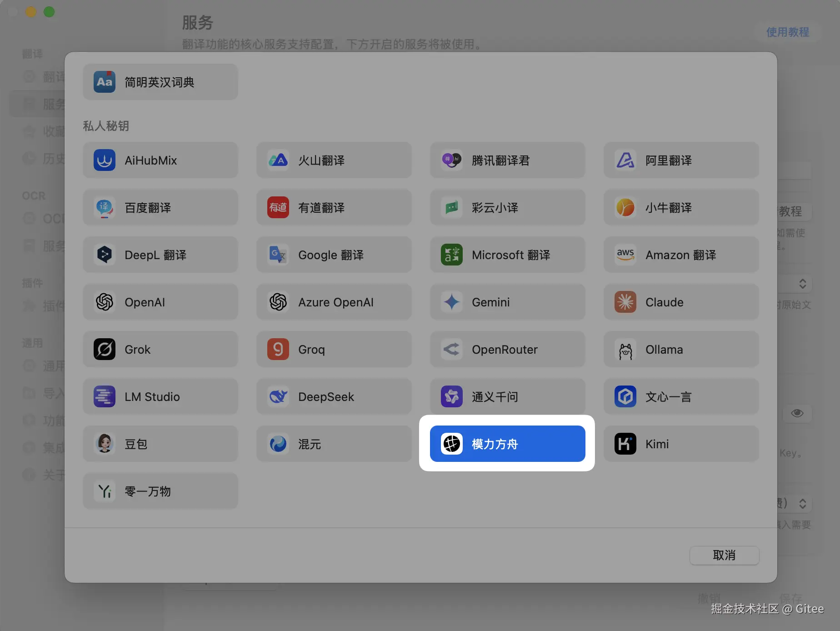
Task: Select the DeepL 翻译 icon
Action: point(105,255)
